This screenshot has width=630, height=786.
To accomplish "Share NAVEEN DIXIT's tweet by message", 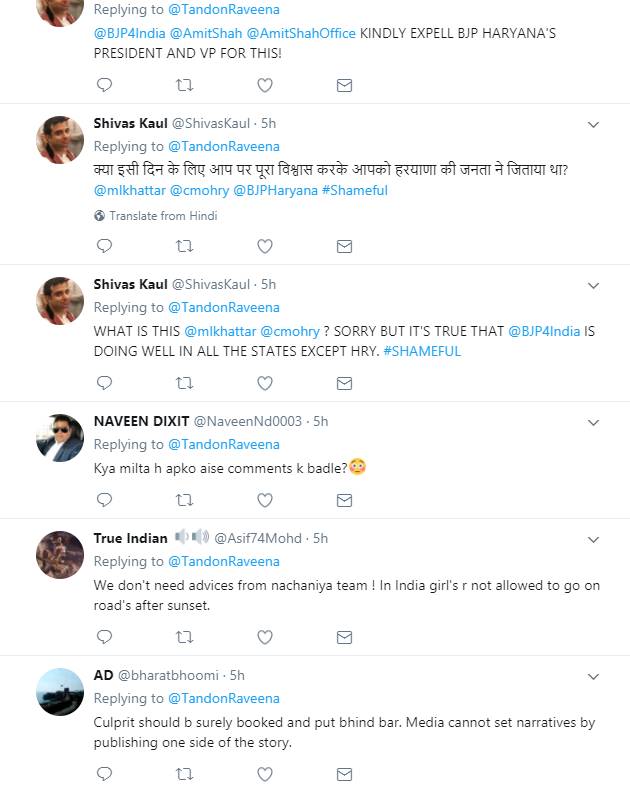I will (344, 499).
